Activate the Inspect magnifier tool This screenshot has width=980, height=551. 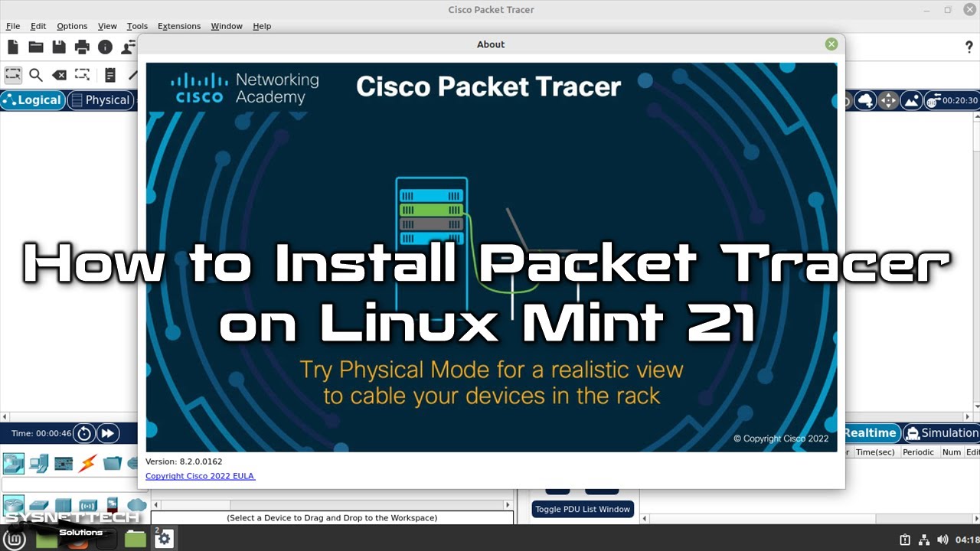[x=36, y=75]
